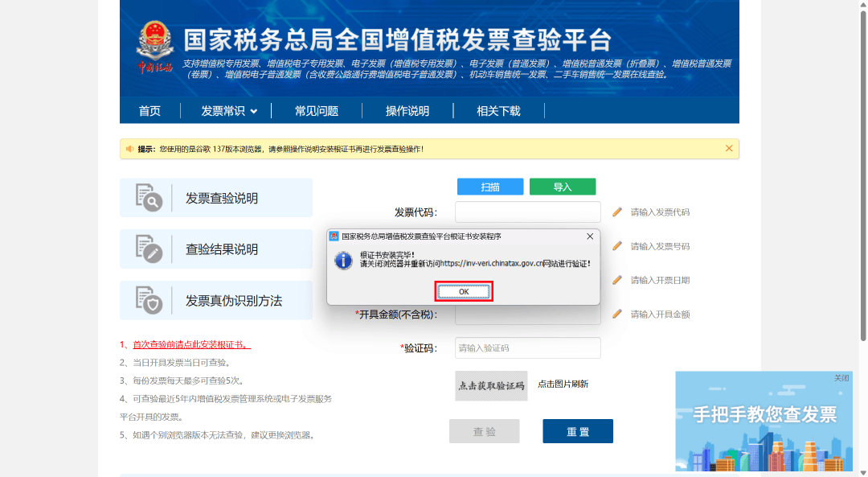Click OK in certificate install dialog

tap(464, 291)
